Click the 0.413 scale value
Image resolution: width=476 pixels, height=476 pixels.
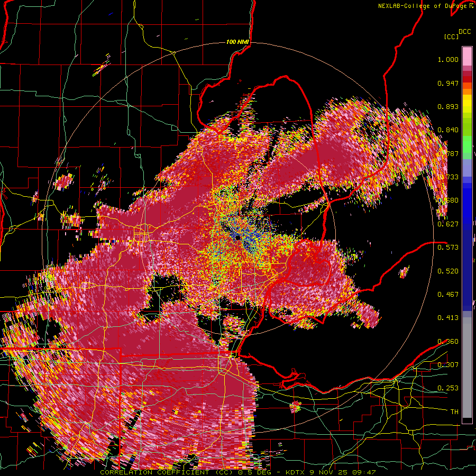coord(448,317)
